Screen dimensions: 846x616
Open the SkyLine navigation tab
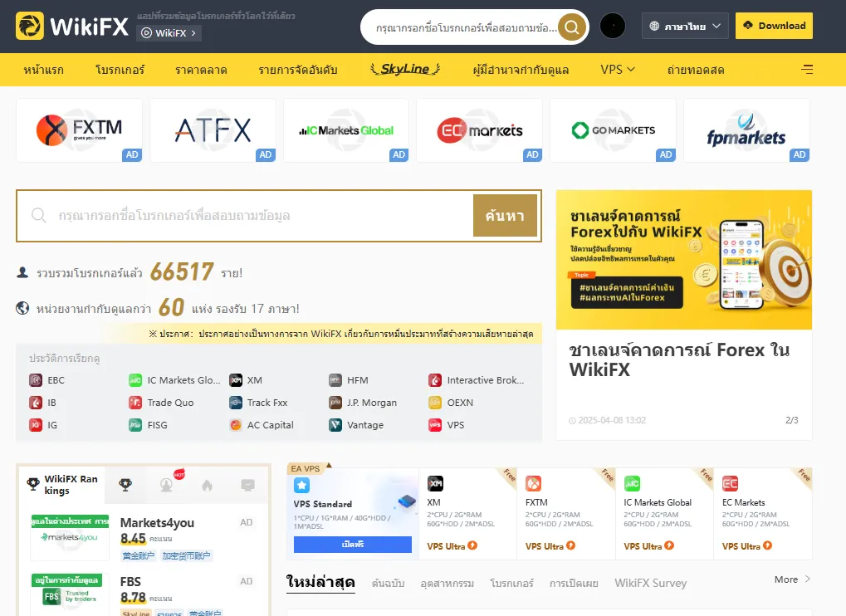405,69
